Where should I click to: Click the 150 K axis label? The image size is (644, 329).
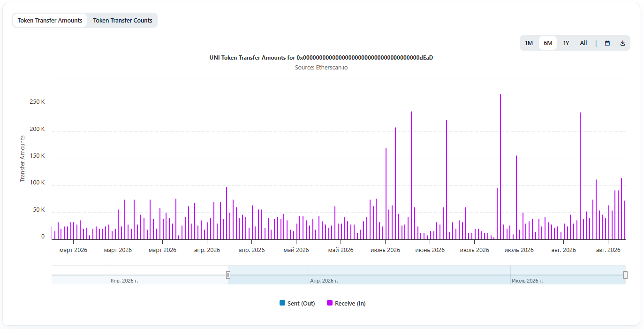[x=37, y=156]
